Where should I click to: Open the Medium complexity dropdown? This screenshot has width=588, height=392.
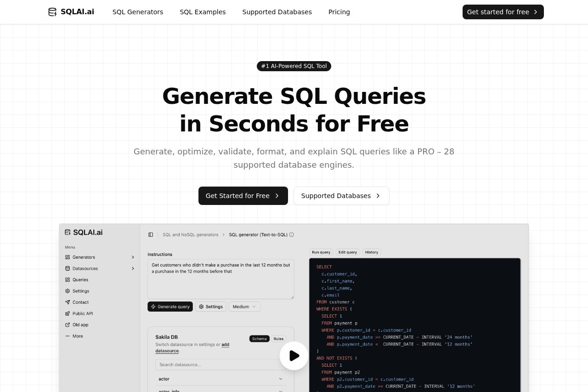click(x=245, y=307)
